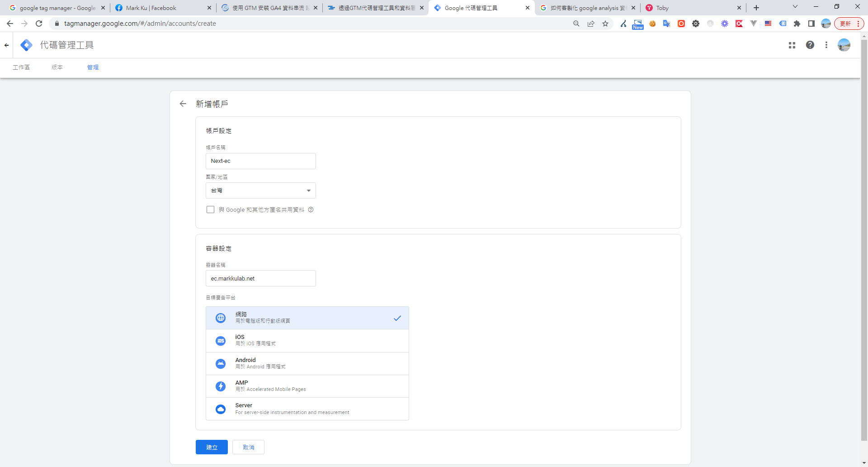Click the back arrow beside 新增帳戶
868x467 pixels.
coord(183,104)
